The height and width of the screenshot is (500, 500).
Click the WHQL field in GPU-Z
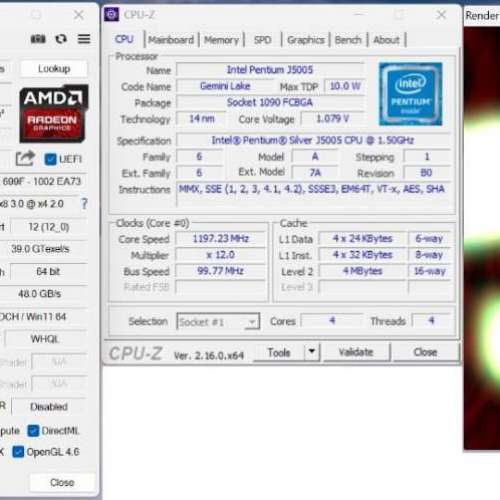pyautogui.click(x=45, y=339)
